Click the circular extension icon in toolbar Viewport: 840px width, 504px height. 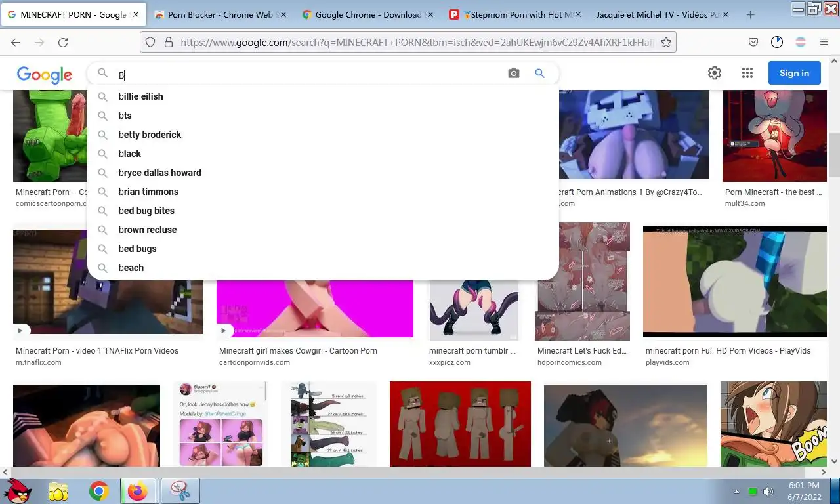(777, 42)
